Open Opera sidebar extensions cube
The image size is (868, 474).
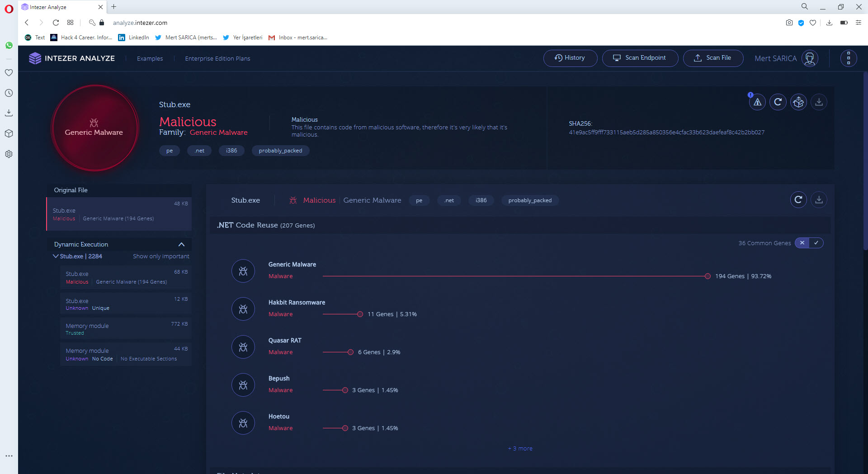[9, 133]
